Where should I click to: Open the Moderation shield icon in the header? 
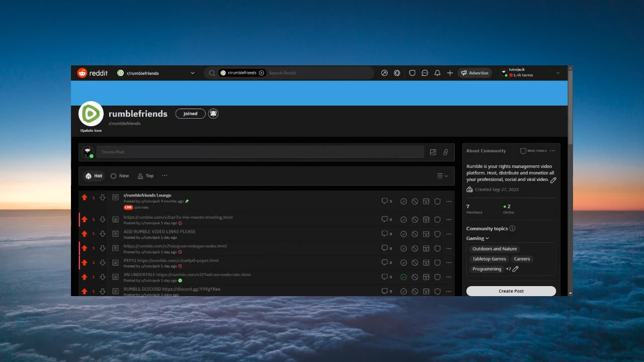coord(412,73)
